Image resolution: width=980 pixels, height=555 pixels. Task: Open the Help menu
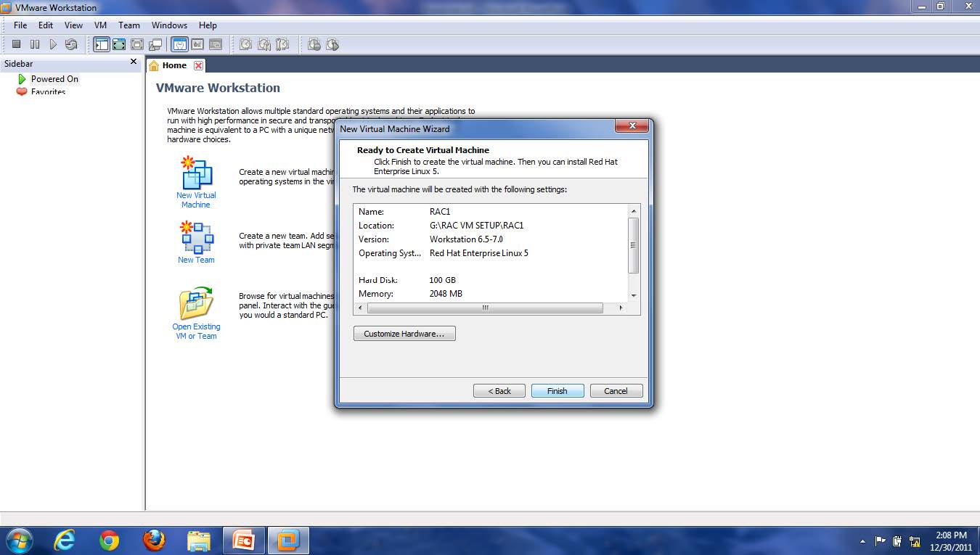208,25
